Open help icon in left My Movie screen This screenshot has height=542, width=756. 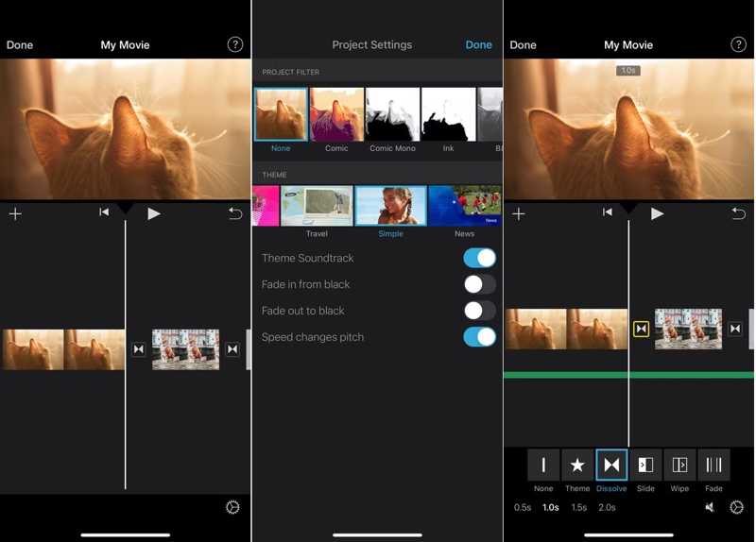234,44
